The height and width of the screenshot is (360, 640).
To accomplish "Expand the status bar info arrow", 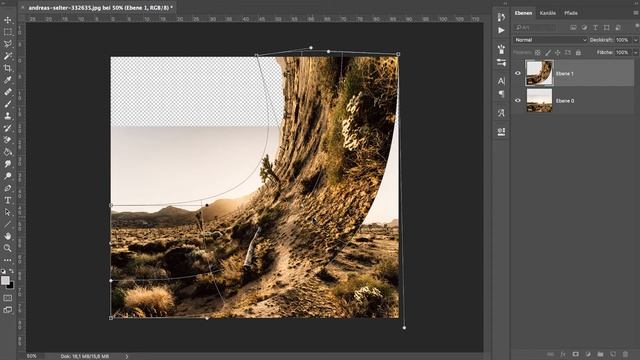I will pyautogui.click(x=127, y=356).
